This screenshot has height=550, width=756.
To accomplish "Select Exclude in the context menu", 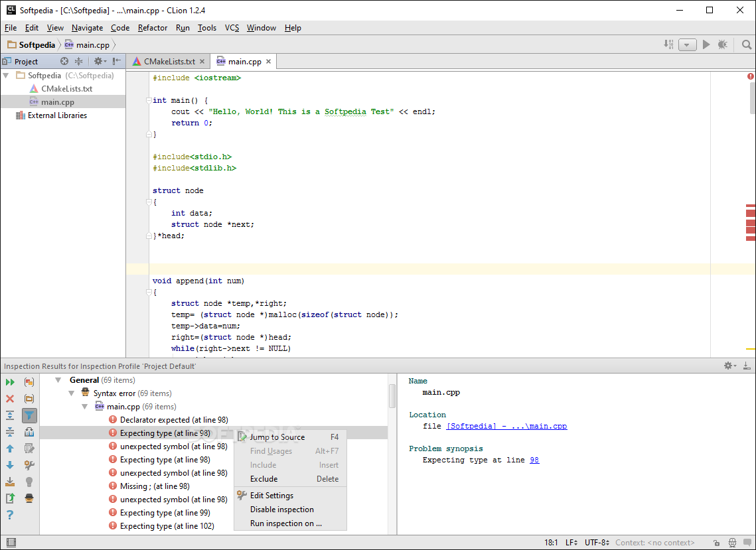I will [290, 479].
